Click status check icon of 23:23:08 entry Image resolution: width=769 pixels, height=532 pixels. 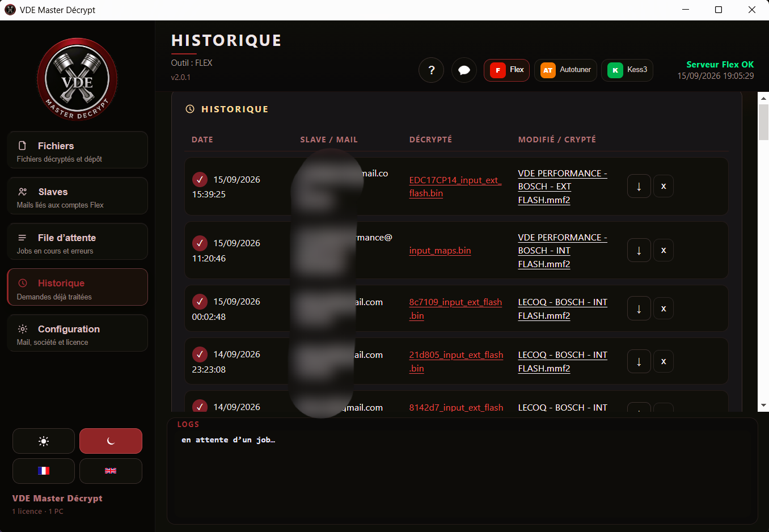200,354
